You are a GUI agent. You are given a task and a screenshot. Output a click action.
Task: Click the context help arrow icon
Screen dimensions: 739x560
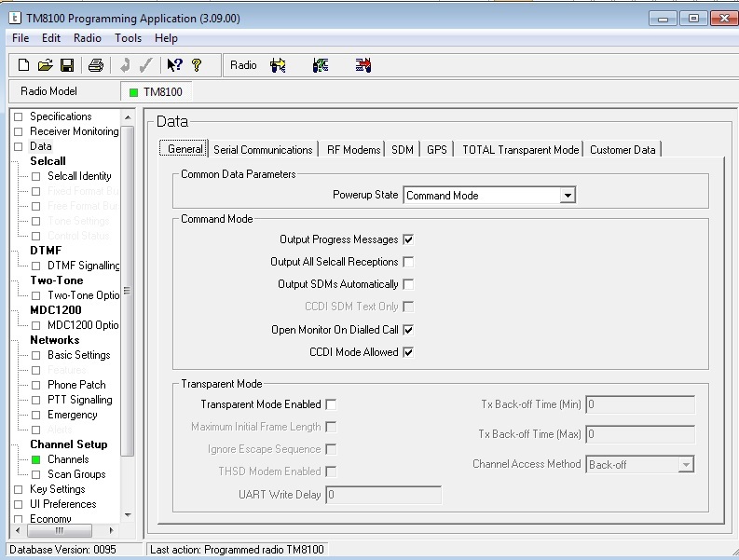174,65
